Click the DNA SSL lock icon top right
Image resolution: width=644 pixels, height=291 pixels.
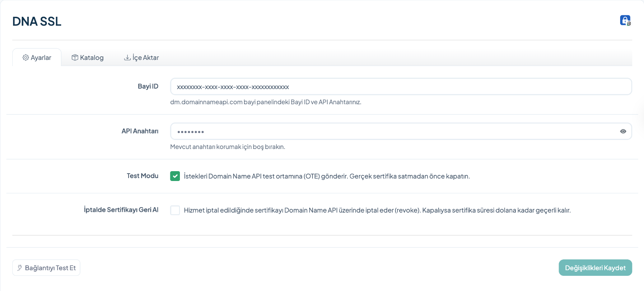[625, 21]
